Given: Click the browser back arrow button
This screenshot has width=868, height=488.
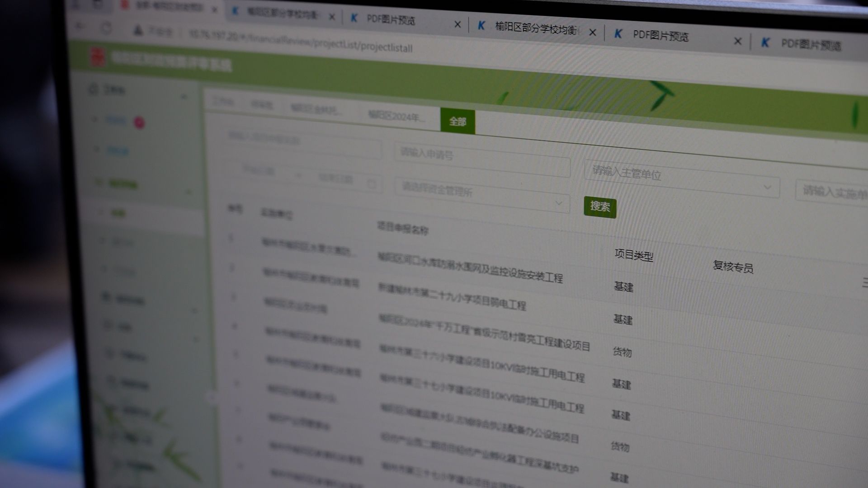Looking at the screenshot, I should coord(80,26).
